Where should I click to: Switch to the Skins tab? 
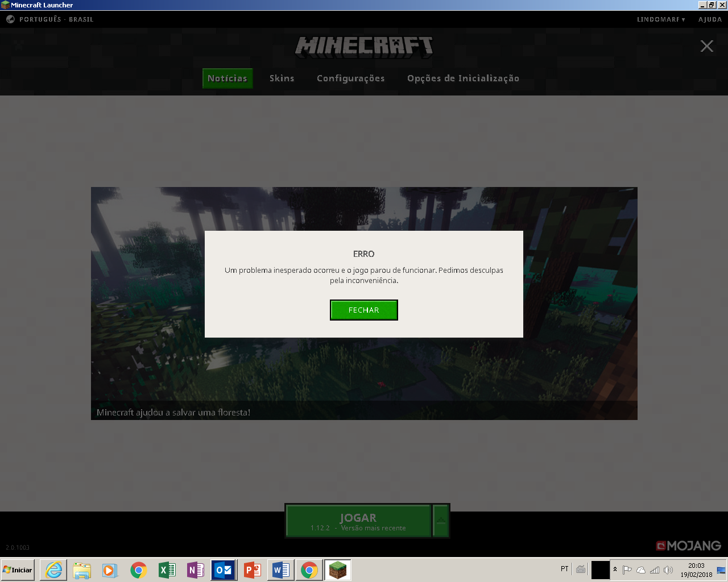(x=282, y=78)
